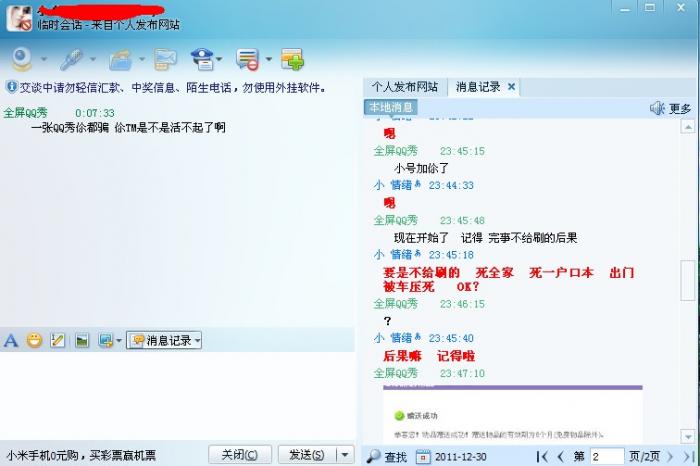Block messages with the blocked-message icon

click(x=247, y=59)
